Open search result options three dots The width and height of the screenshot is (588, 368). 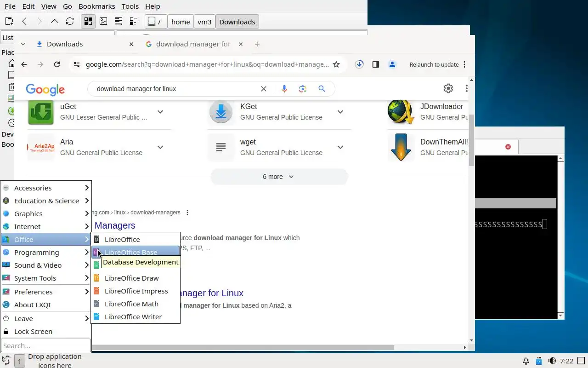tap(187, 213)
